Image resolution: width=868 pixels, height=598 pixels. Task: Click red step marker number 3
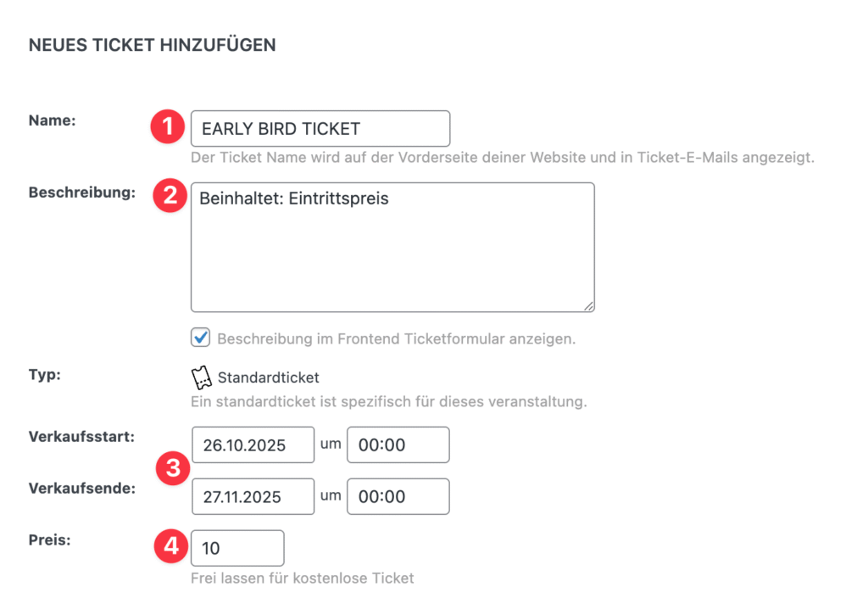[x=173, y=469]
